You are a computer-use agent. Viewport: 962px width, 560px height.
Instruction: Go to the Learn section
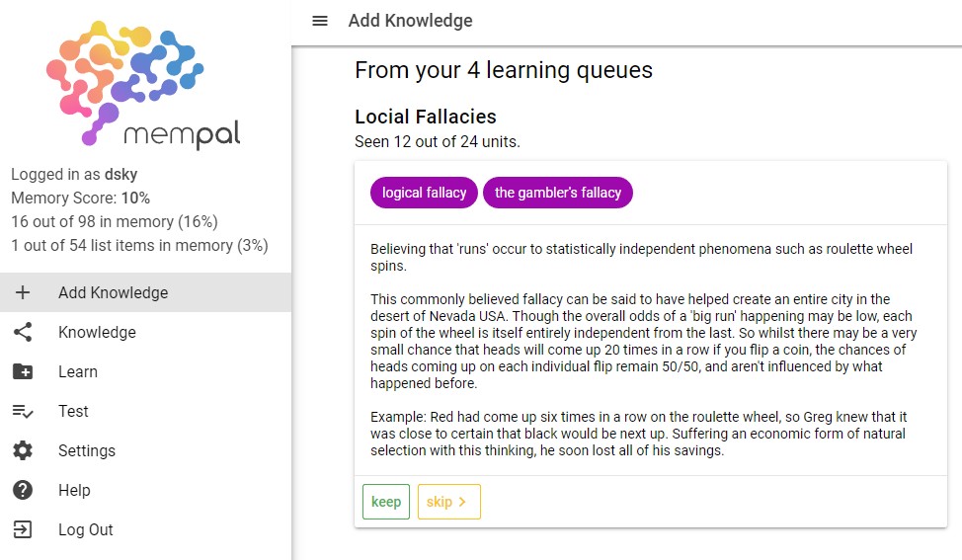pos(78,371)
